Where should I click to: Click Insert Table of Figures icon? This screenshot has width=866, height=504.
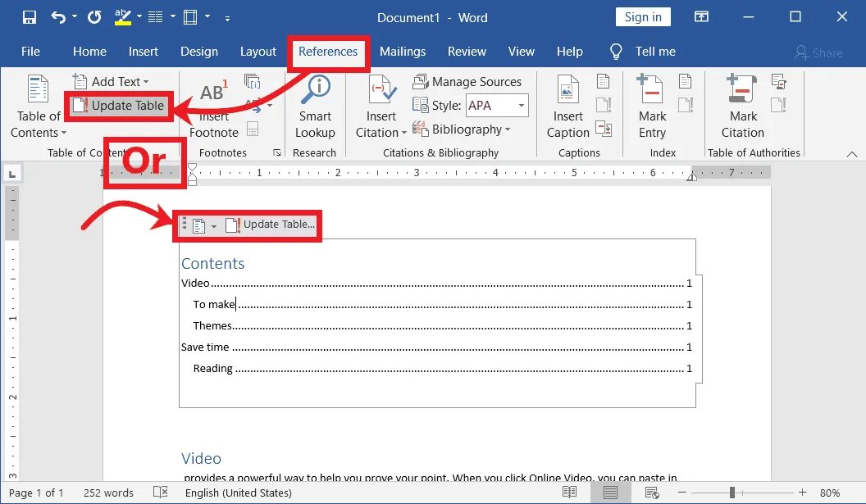tap(603, 82)
